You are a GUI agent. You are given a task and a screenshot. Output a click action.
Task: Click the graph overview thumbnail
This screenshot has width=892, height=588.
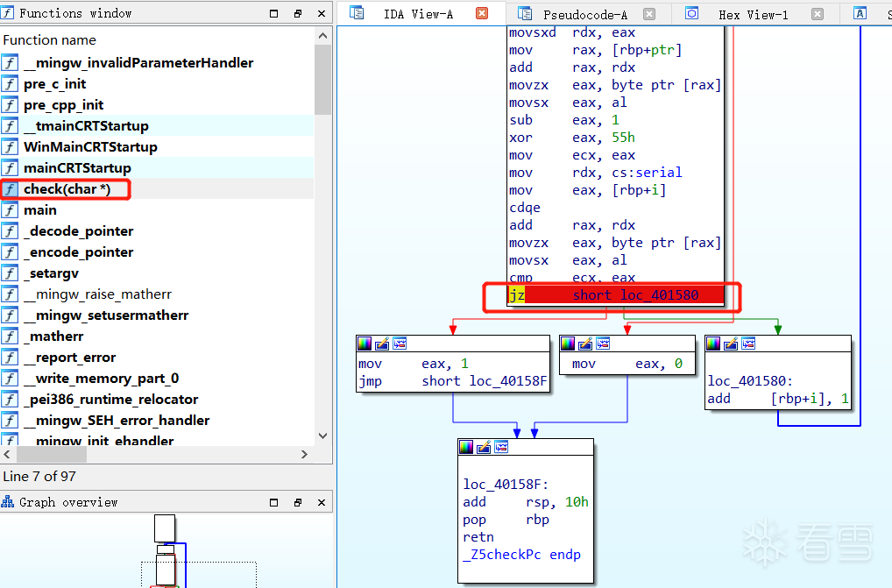pos(166,550)
